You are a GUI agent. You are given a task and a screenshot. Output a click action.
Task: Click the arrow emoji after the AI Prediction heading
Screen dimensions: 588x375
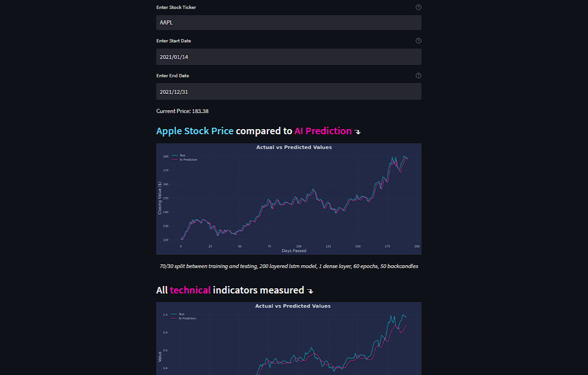(358, 132)
